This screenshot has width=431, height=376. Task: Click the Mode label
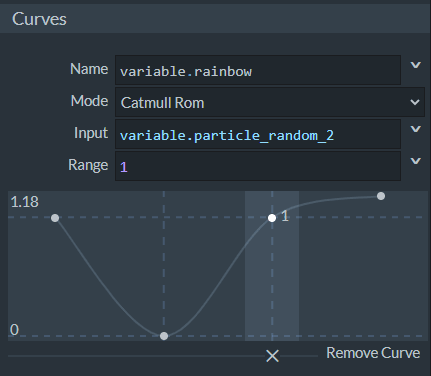point(89,101)
